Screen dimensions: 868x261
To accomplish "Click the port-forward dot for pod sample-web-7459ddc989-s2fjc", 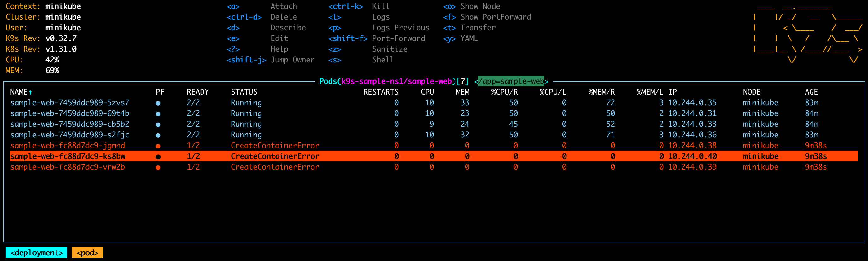I will click(x=158, y=135).
